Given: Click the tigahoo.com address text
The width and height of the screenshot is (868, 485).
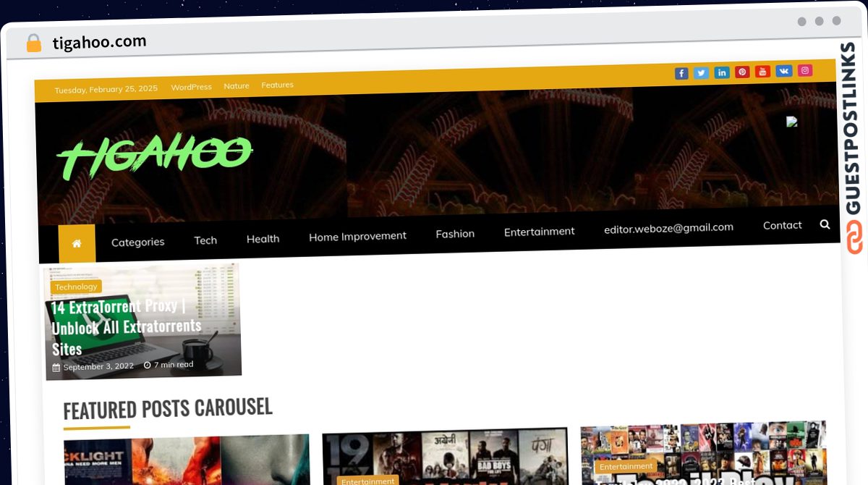Looking at the screenshot, I should click(x=99, y=41).
